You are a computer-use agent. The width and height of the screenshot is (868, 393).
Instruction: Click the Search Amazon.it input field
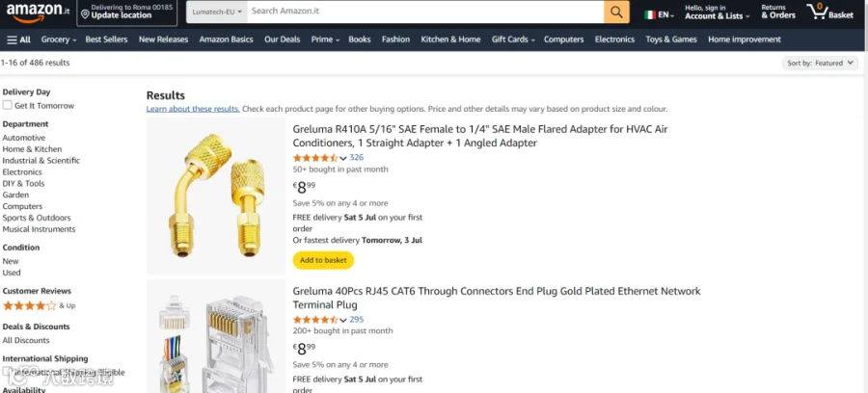coord(425,12)
